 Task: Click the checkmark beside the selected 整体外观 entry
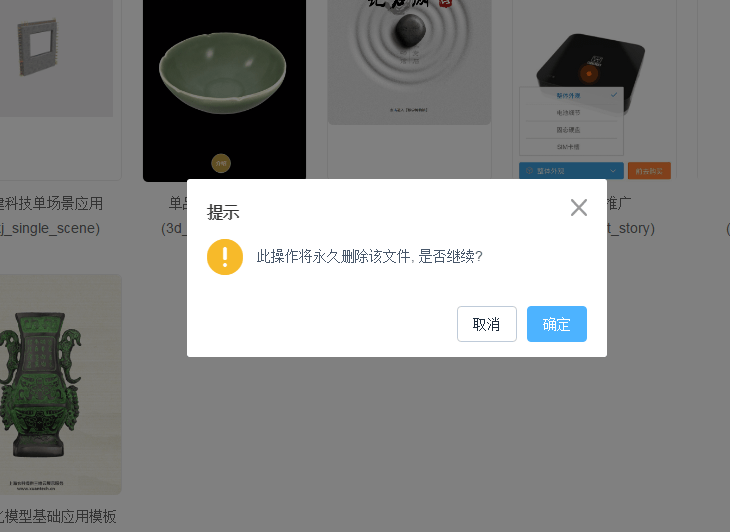click(614, 95)
